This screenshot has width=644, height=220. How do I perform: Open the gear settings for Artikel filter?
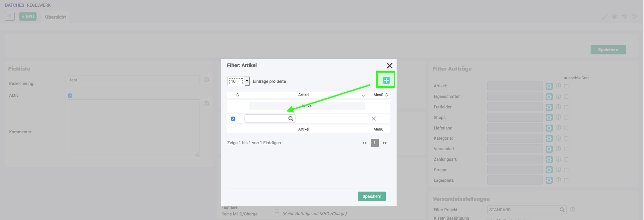pyautogui.click(x=549, y=86)
